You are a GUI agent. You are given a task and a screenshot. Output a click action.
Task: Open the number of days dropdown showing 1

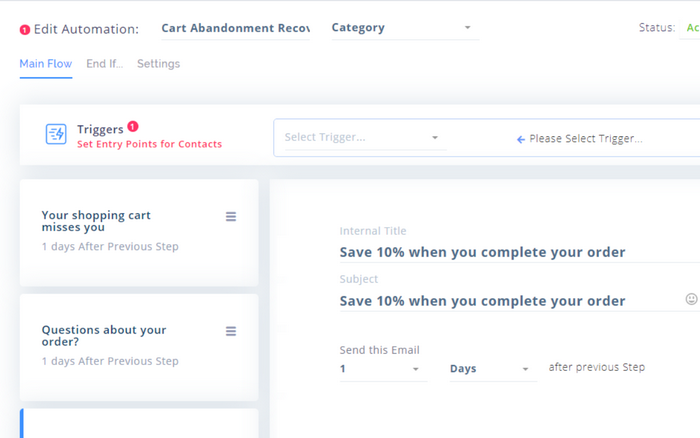[x=383, y=369]
